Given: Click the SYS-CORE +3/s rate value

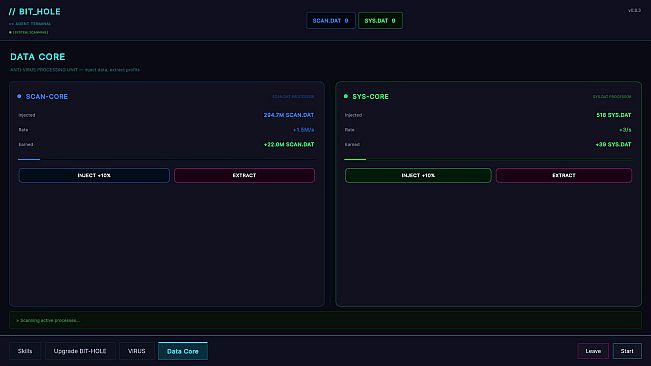Looking at the screenshot, I should coord(625,130).
